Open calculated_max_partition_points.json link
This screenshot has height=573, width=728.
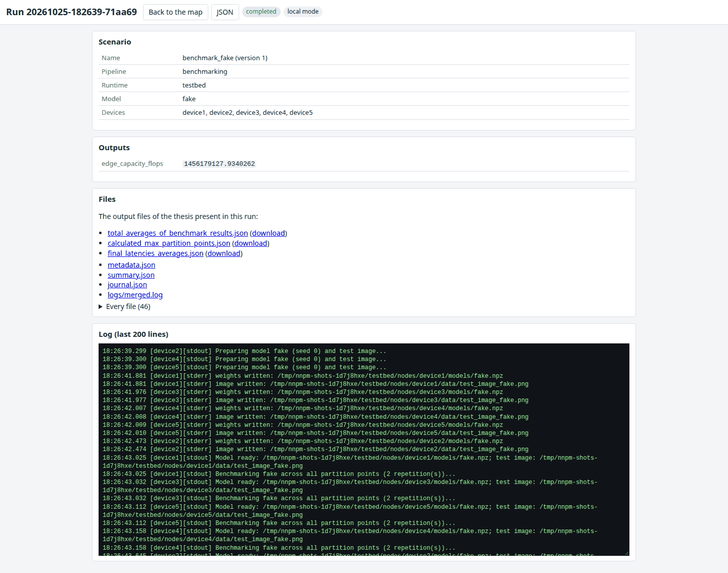(x=169, y=243)
